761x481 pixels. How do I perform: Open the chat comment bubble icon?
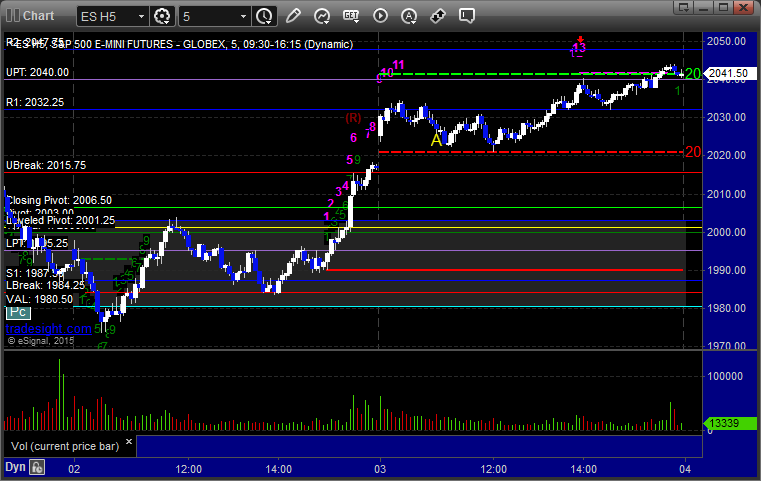coord(466,16)
